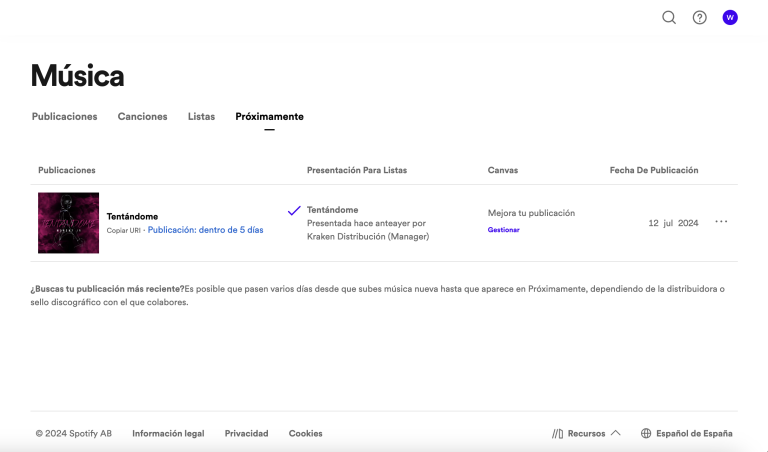Open Español de España language selector
Screen dimensions: 768x452
[694, 433]
